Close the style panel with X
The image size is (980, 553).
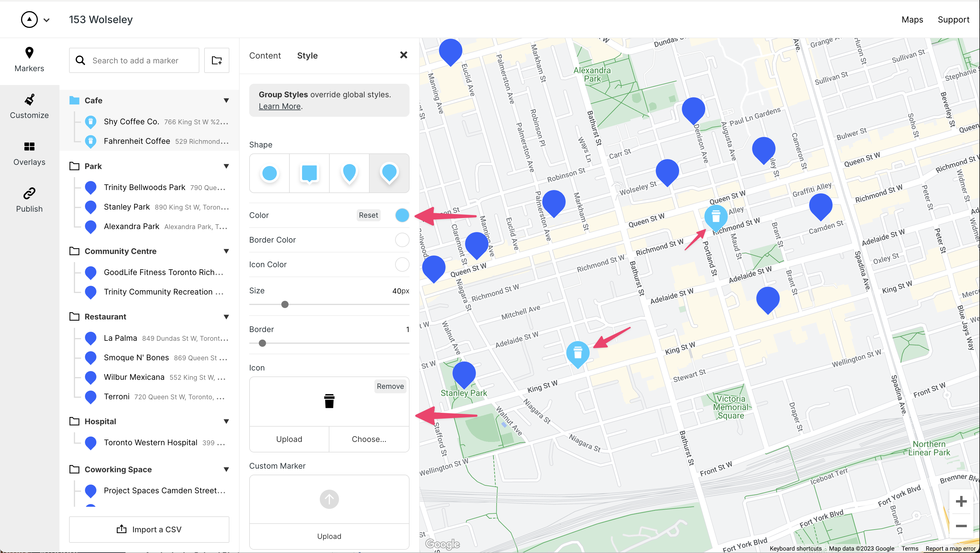coord(404,55)
